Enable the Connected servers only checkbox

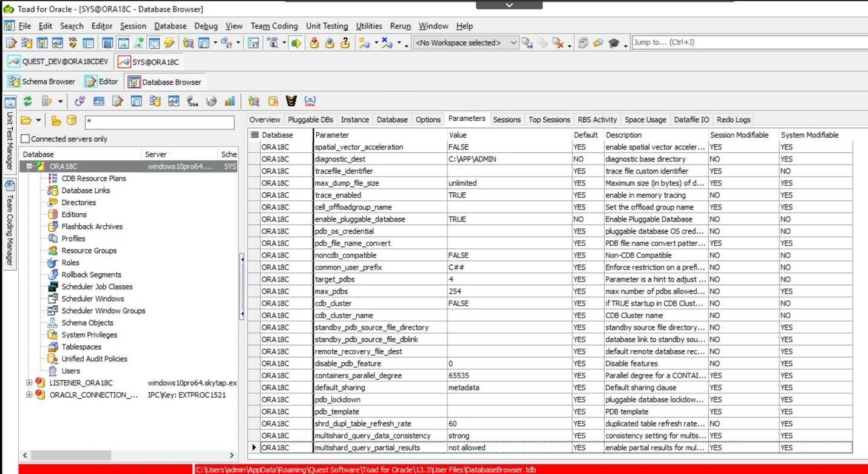pos(25,139)
